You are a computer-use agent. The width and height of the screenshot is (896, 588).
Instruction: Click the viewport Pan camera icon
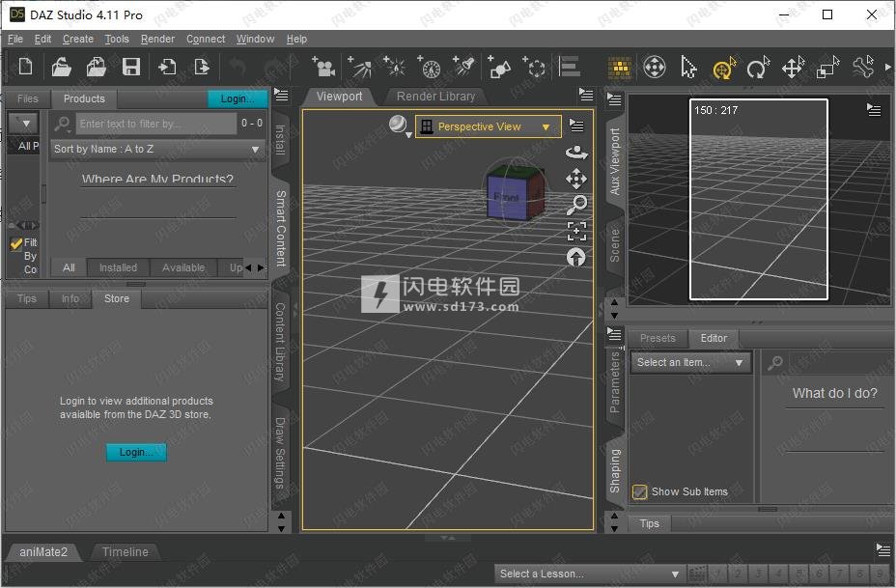576,179
